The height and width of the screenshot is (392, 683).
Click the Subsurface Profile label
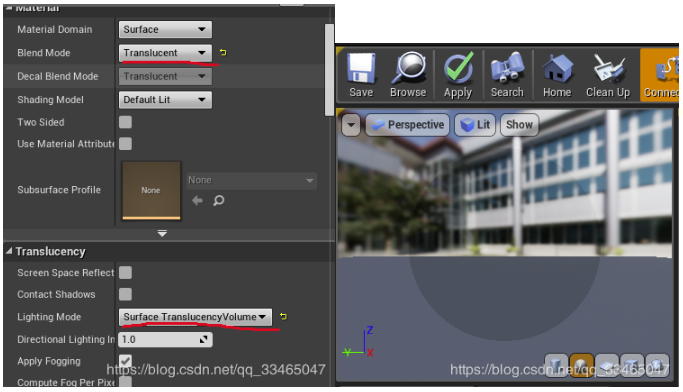[x=59, y=190]
